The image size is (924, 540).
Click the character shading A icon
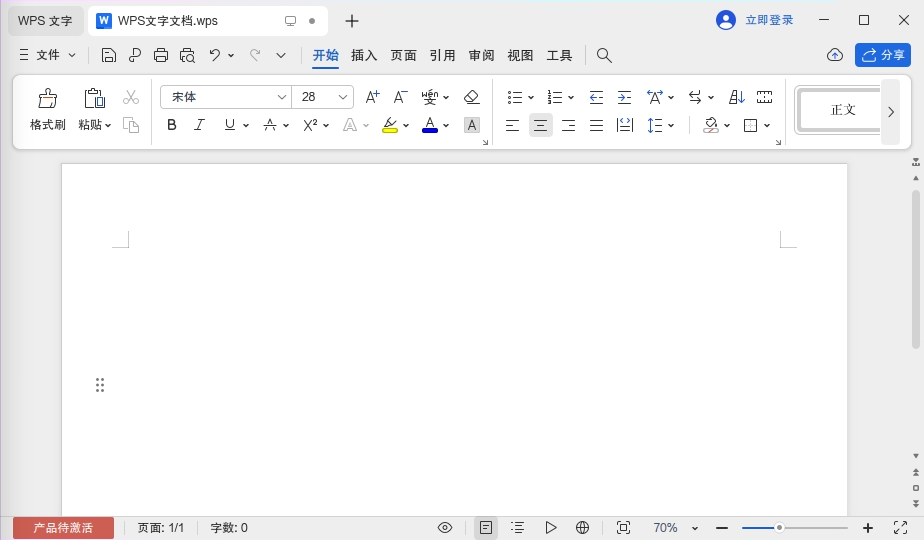click(x=471, y=125)
